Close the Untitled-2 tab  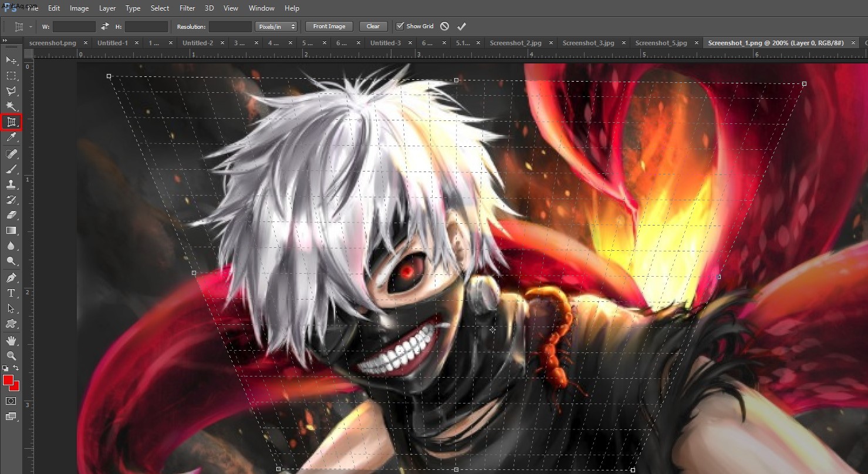pos(222,43)
